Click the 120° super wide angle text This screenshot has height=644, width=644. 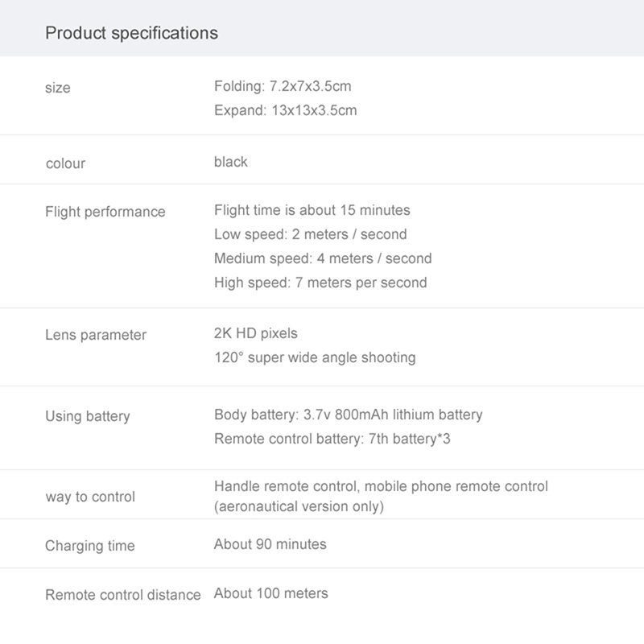[x=315, y=357]
